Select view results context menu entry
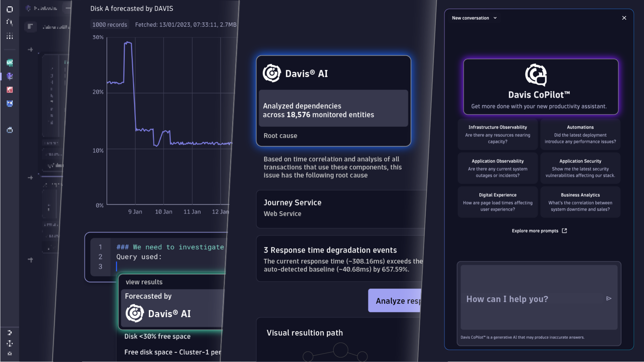 coord(144,281)
